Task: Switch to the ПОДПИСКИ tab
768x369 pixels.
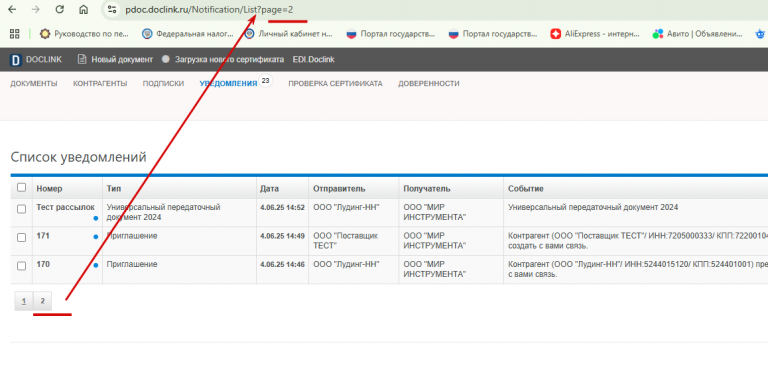Action: pos(163,84)
